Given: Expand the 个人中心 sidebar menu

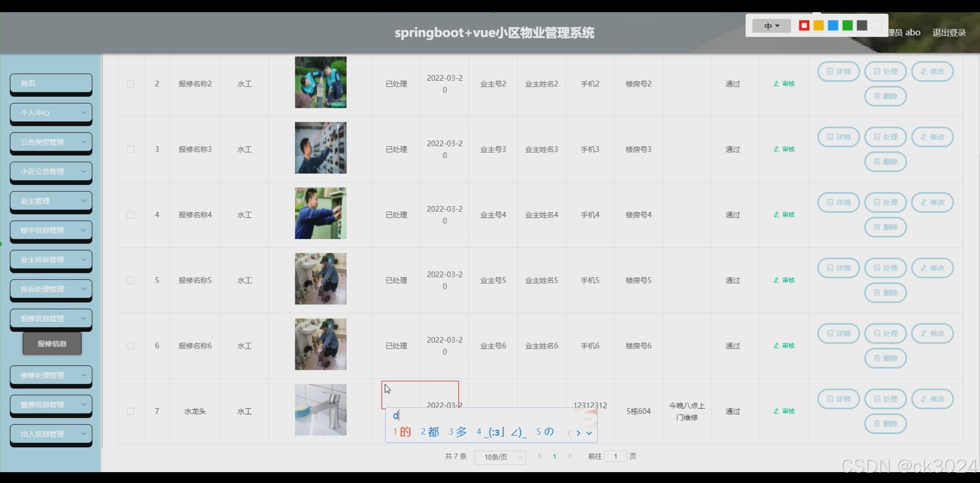Looking at the screenshot, I should click(x=51, y=113).
